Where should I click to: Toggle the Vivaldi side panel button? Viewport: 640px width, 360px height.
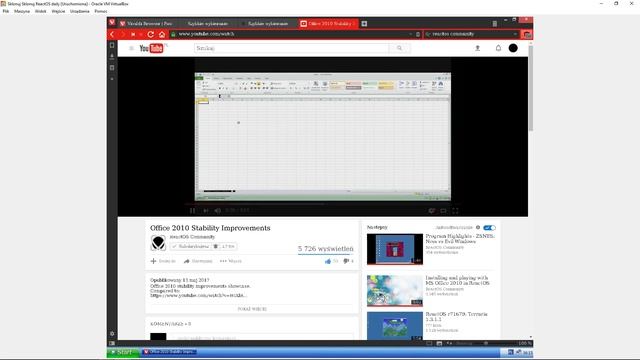click(x=112, y=343)
